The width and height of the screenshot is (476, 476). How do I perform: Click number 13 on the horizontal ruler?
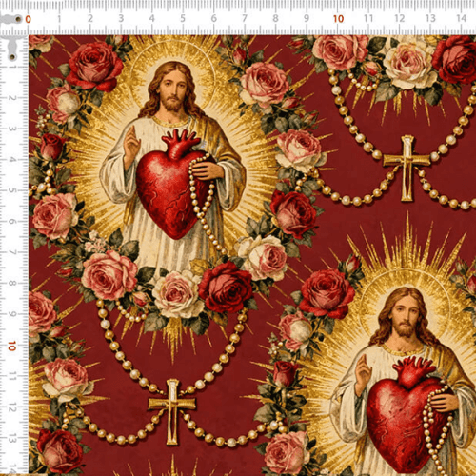tap(430, 18)
